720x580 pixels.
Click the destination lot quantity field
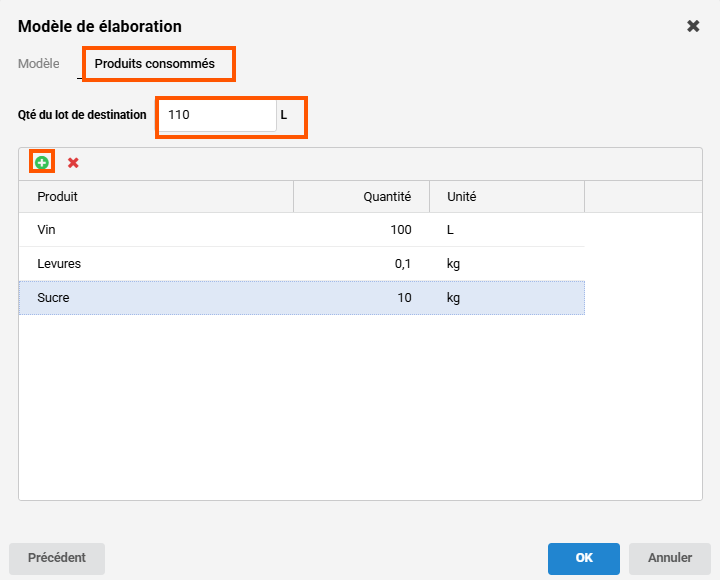[217, 115]
